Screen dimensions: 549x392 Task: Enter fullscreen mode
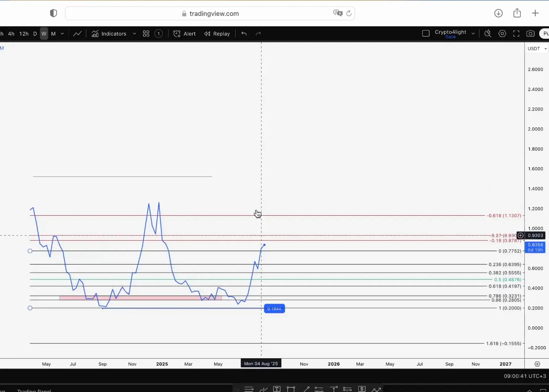(x=516, y=34)
